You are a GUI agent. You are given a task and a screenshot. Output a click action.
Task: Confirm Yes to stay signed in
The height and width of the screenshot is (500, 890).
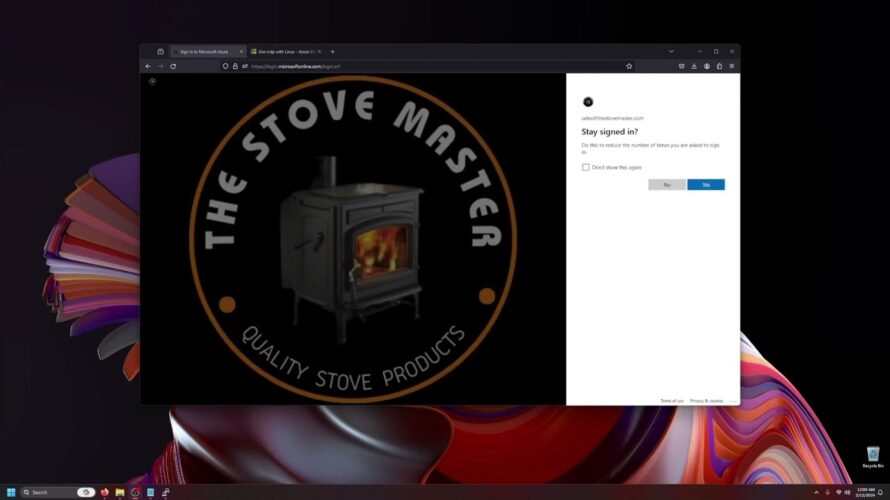coord(706,184)
